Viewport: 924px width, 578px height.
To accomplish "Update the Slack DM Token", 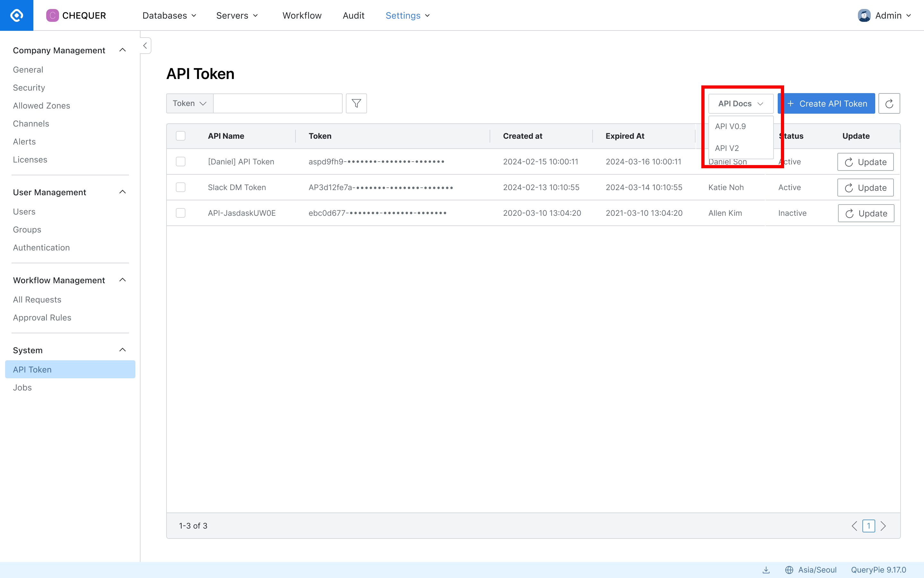I will pos(865,188).
